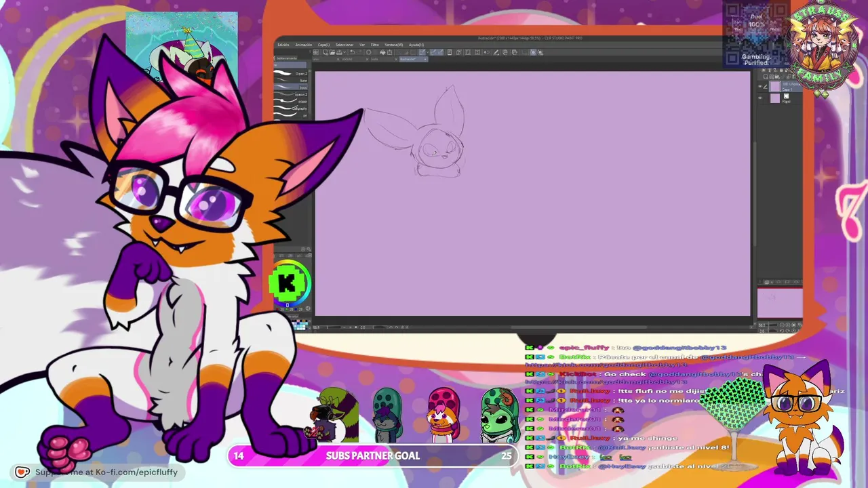Click the Open file folder icon

point(332,52)
